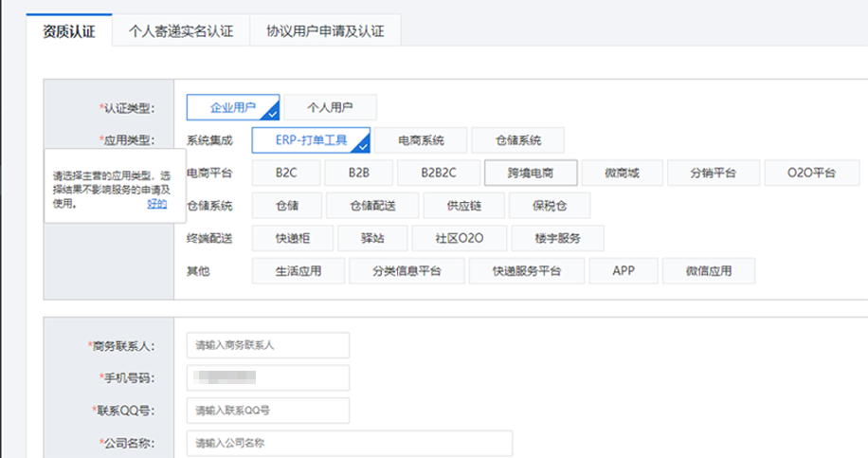
Task: Dismiss the tooltip with the 好的 link
Action: (x=157, y=203)
